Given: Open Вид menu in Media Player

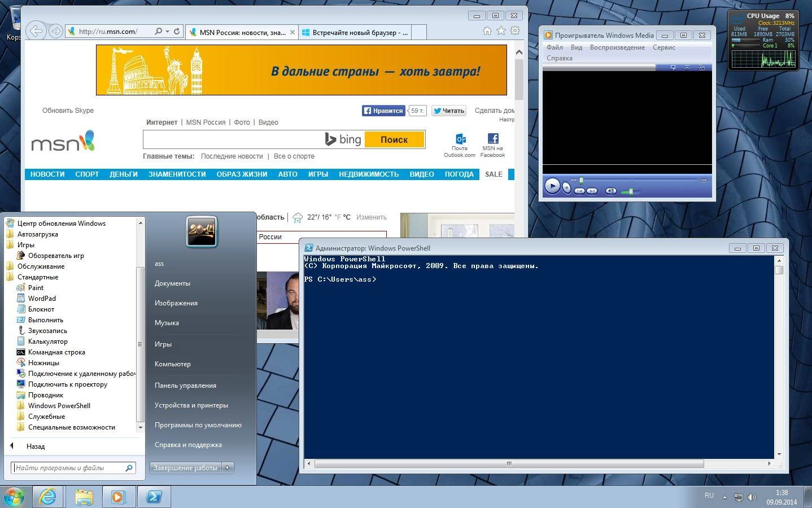Looking at the screenshot, I should coord(577,47).
